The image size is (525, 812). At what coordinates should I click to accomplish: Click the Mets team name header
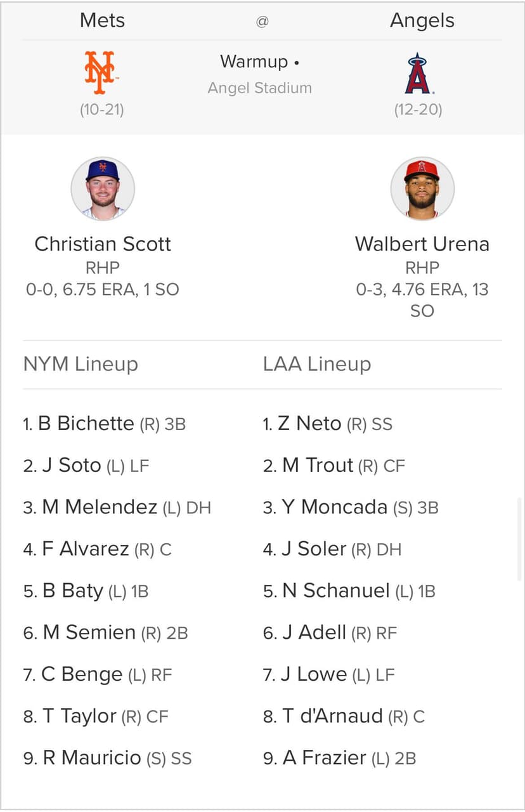coord(103,20)
